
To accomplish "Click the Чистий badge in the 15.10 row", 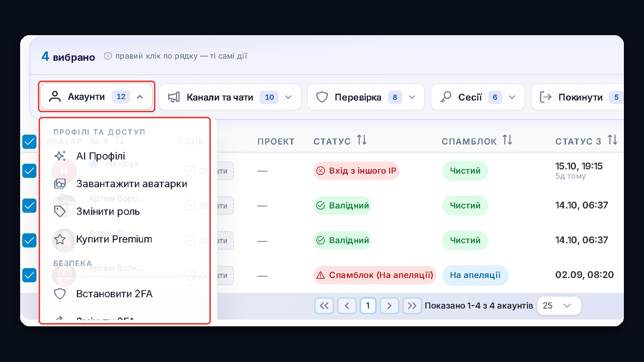I will point(465,171).
